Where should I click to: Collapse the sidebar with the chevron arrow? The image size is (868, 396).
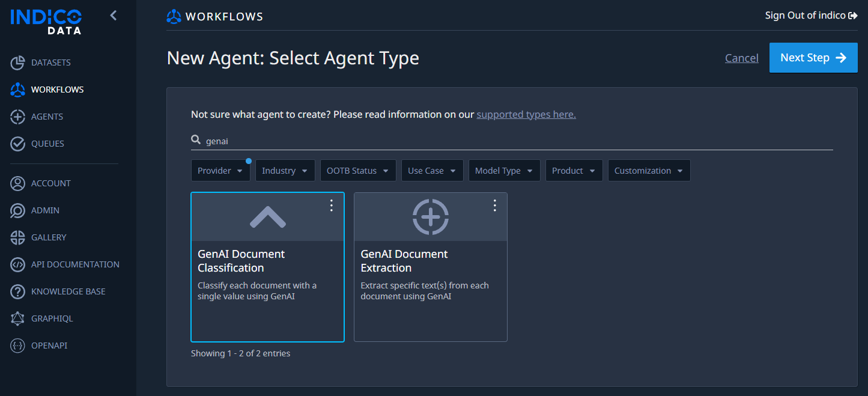(x=114, y=16)
